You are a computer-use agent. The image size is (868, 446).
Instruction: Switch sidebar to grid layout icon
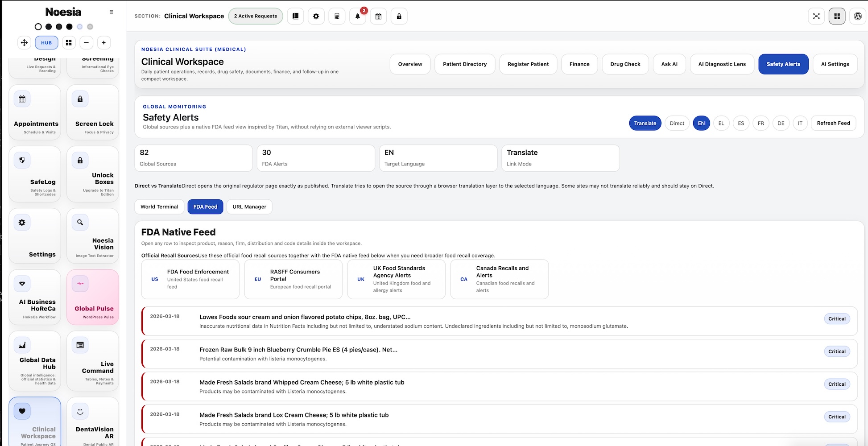(x=69, y=43)
